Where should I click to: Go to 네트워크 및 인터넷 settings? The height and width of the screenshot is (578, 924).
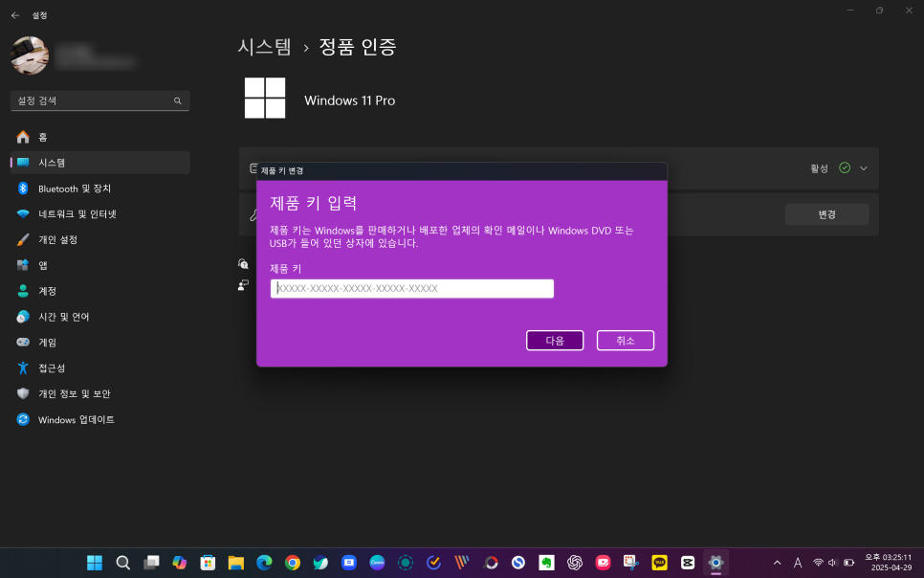point(99,213)
